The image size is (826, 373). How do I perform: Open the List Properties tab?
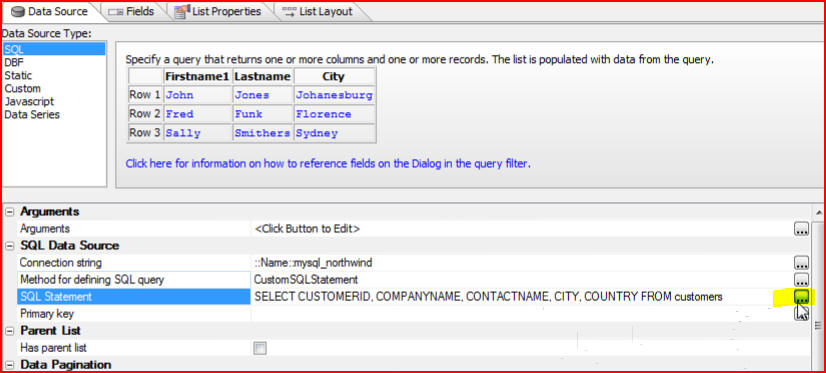pos(218,11)
